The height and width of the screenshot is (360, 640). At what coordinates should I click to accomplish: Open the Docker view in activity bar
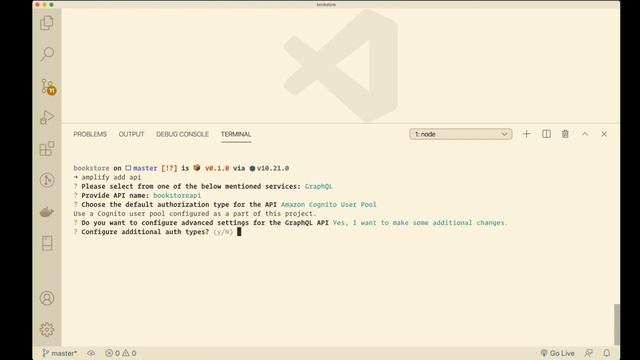coord(47,212)
